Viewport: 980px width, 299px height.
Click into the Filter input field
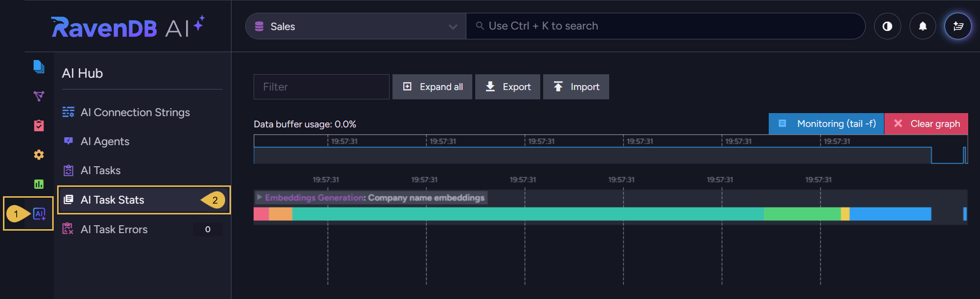322,87
